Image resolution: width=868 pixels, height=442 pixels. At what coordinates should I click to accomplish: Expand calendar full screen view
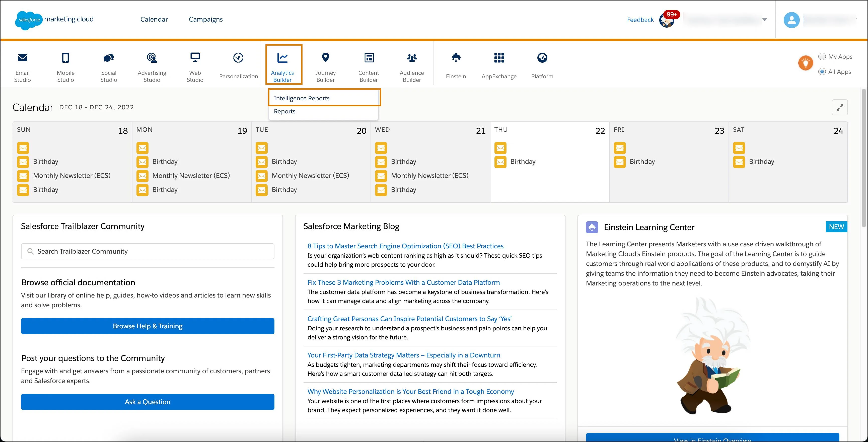click(840, 108)
